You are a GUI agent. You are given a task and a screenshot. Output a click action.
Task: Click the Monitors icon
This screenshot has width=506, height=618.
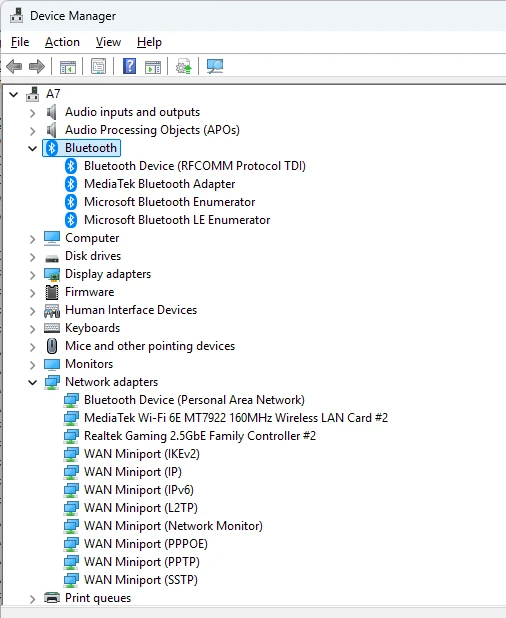point(52,364)
